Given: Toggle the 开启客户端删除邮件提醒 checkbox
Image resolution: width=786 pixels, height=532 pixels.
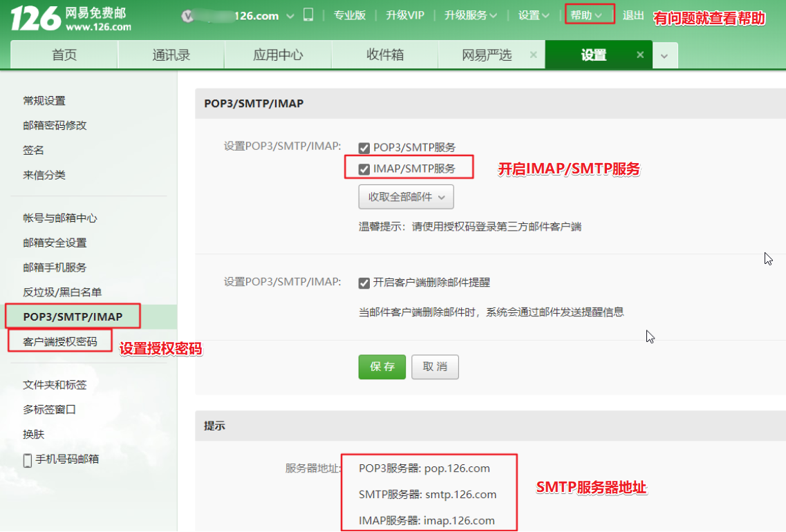Looking at the screenshot, I should pos(364,283).
